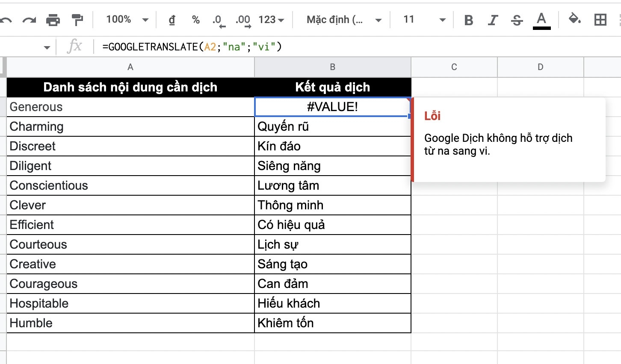The width and height of the screenshot is (621, 364).
Task: Select cell 'Can đảm'
Action: [x=333, y=284]
